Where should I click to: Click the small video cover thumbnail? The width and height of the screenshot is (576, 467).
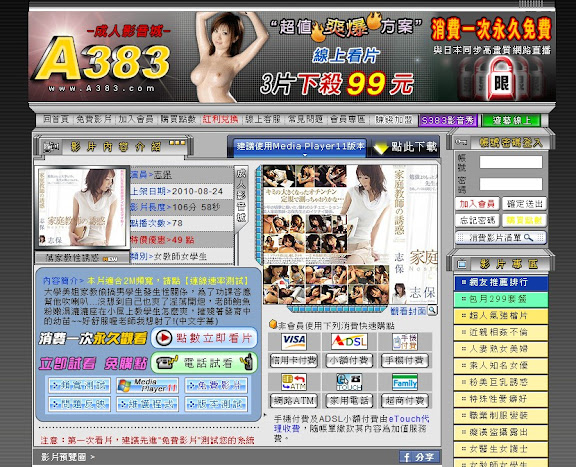82,208
